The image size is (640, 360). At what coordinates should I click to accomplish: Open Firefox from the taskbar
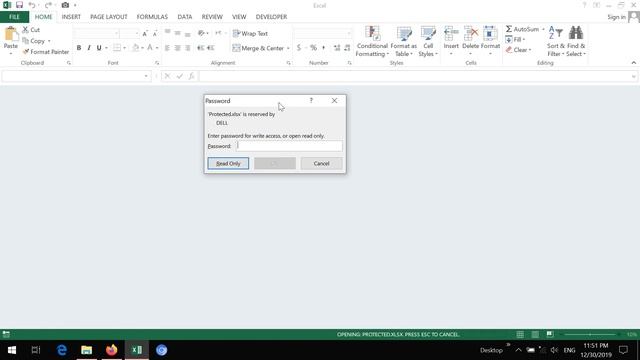pyautogui.click(x=111, y=350)
